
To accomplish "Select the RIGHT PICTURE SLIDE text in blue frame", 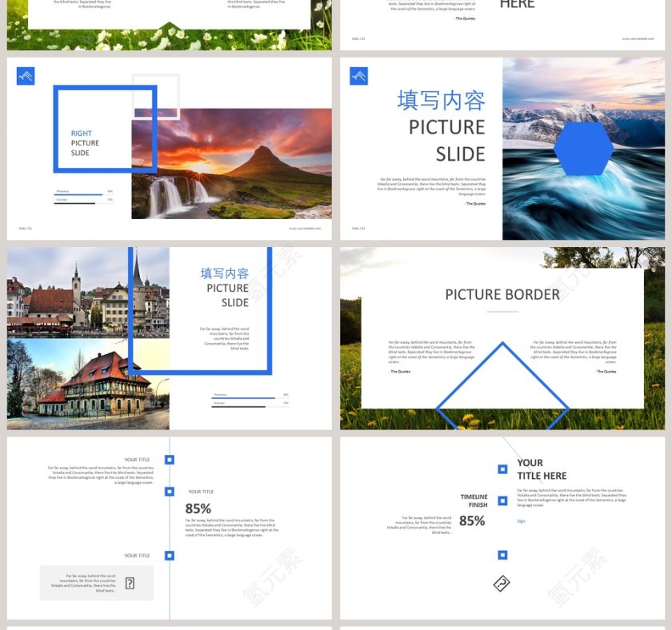I will click(x=84, y=143).
